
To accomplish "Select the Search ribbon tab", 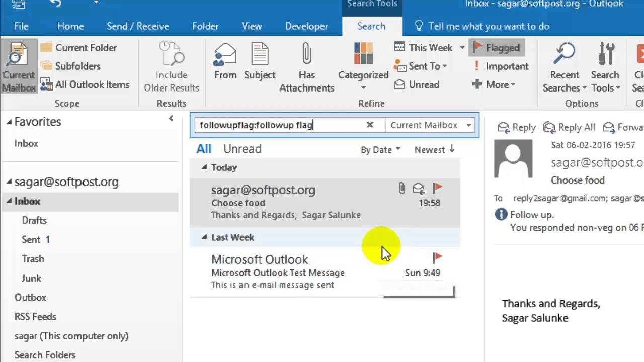I will tap(371, 26).
